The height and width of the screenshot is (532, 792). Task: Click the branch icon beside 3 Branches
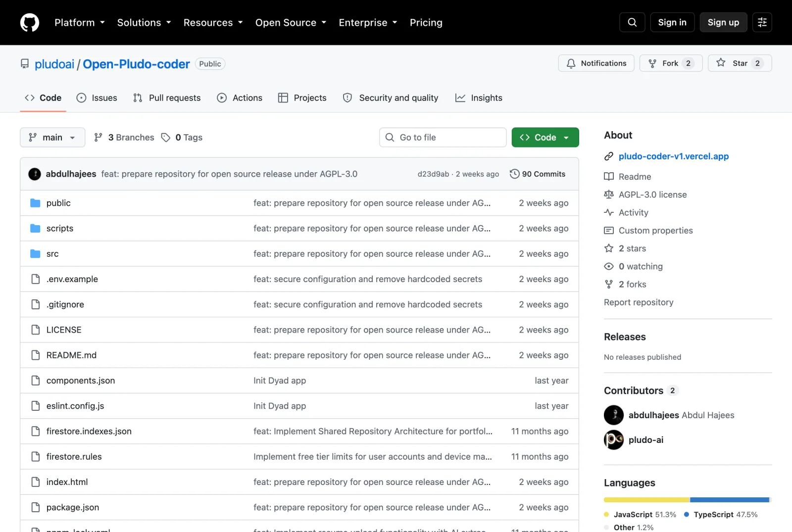(99, 138)
